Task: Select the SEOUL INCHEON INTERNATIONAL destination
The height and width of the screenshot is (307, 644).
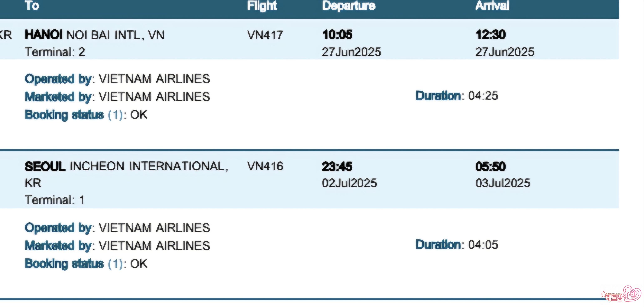Action: point(126,166)
